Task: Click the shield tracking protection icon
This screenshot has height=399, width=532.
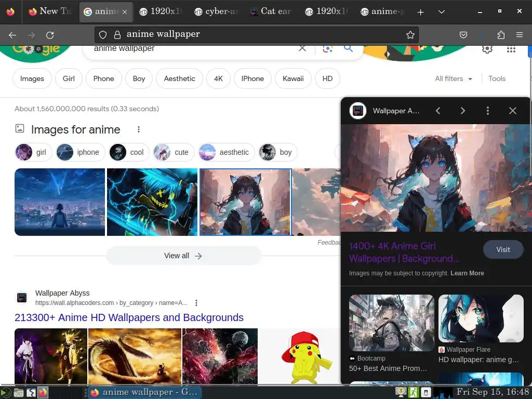Action: (x=103, y=35)
